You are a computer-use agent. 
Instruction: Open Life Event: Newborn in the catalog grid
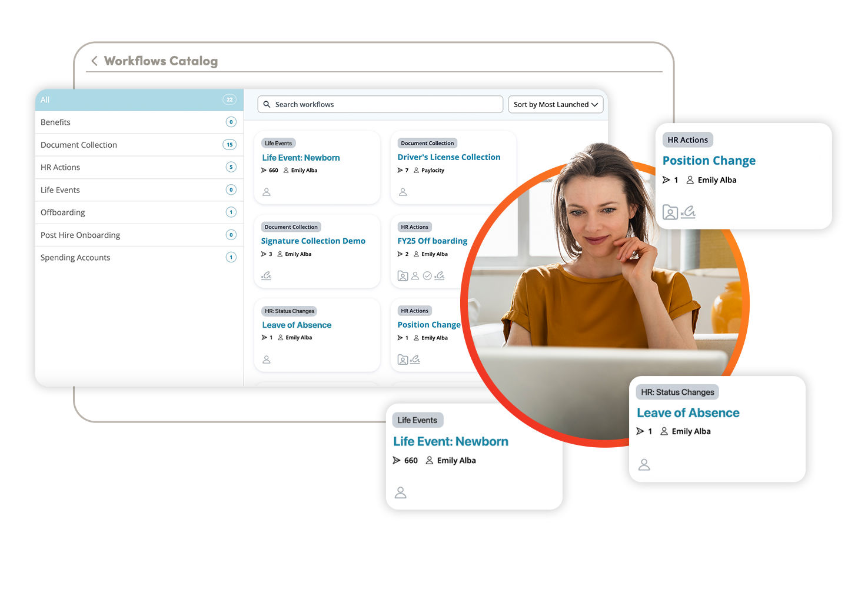301,158
